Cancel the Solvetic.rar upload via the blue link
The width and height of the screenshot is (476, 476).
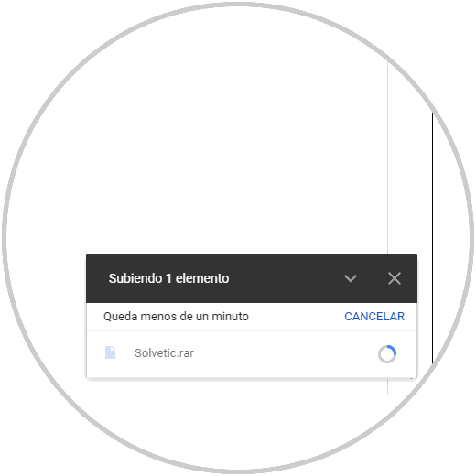tap(374, 317)
